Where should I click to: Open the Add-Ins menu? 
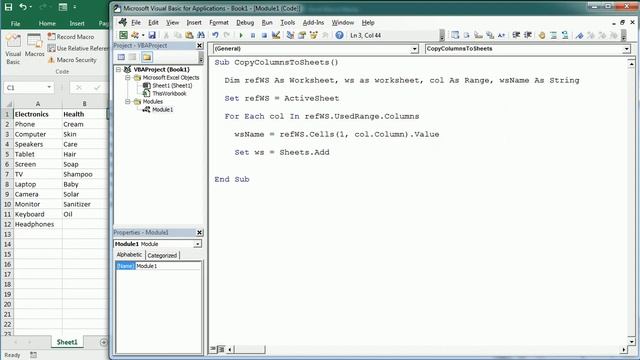(x=313, y=23)
